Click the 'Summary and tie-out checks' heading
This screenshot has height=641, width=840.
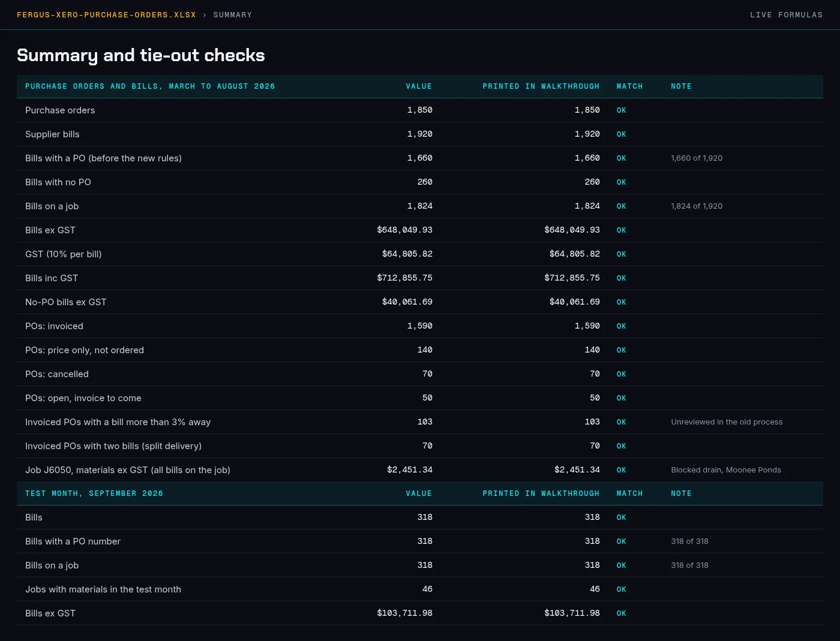pyautogui.click(x=141, y=55)
